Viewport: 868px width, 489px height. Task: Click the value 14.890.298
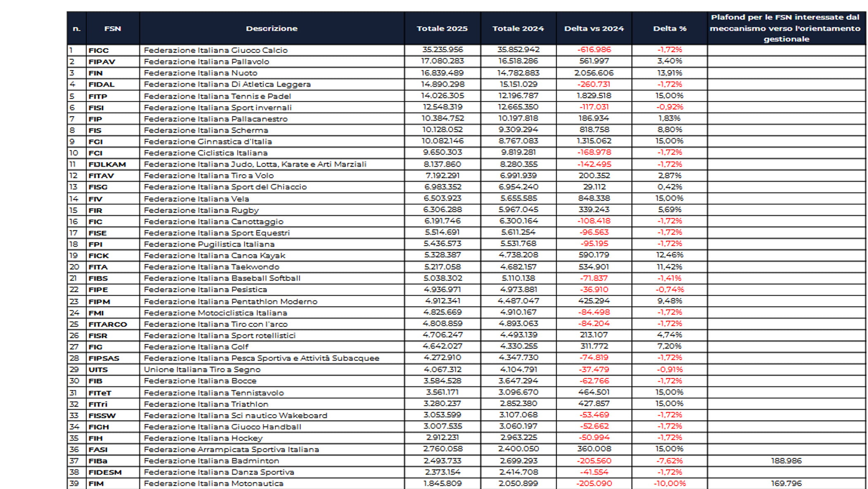pos(442,84)
